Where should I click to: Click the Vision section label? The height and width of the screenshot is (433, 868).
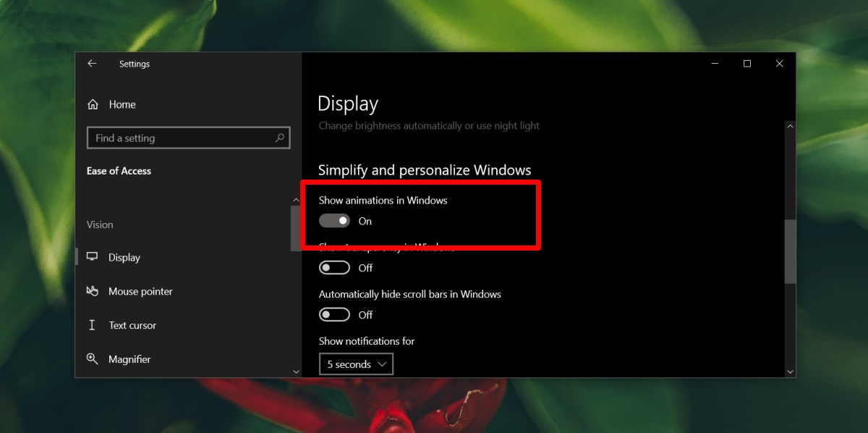[100, 224]
